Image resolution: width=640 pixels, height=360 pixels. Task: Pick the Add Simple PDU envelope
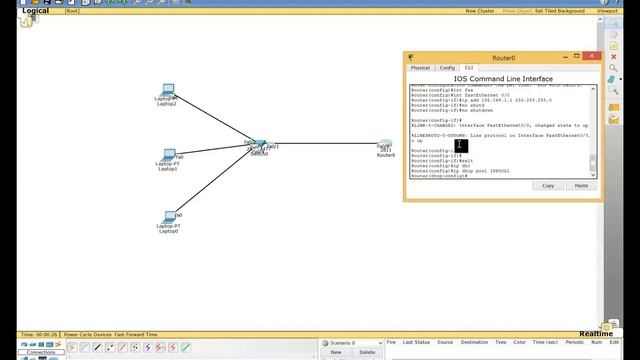click(613, 107)
